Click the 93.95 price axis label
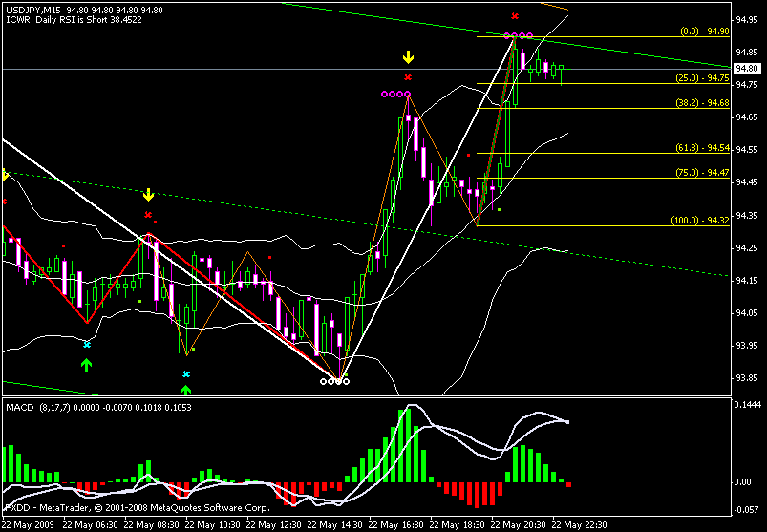Viewport: 767px width, 532px height. point(746,346)
